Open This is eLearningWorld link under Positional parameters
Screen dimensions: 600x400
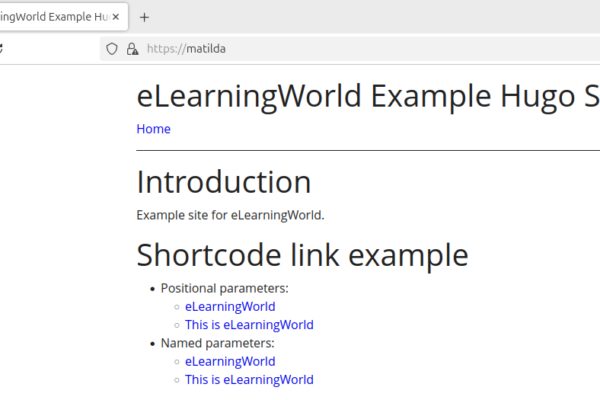tap(249, 325)
